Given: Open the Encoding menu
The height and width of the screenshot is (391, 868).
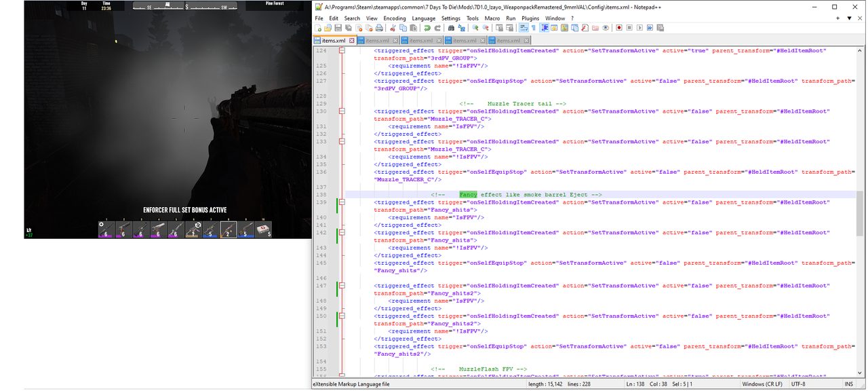Looking at the screenshot, I should (x=394, y=18).
